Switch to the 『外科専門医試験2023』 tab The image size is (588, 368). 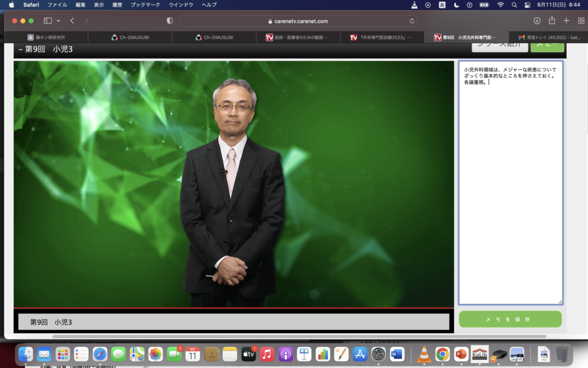point(382,37)
